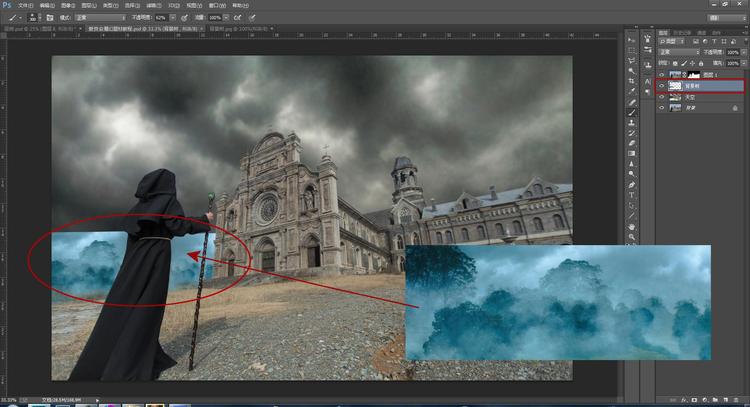Click the delete layer trash icon
The width and height of the screenshot is (750, 407).
[x=736, y=400]
